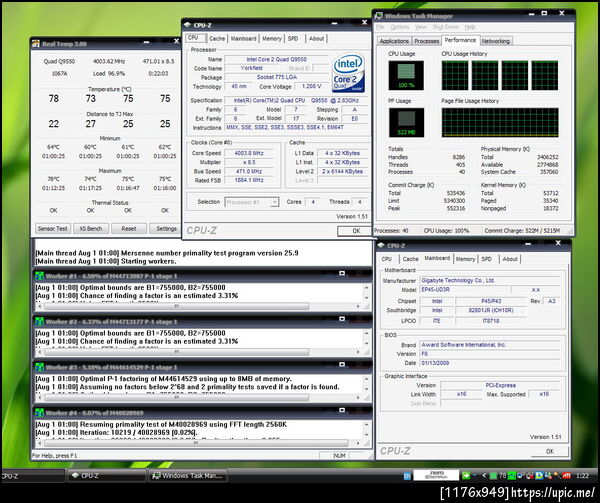Open the Mainboard tab in the top CPU-Z window
This screenshot has height=503, width=600.
[x=243, y=39]
